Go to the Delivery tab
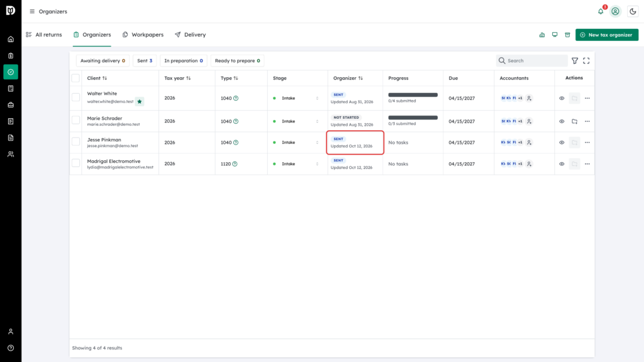 (190, 35)
